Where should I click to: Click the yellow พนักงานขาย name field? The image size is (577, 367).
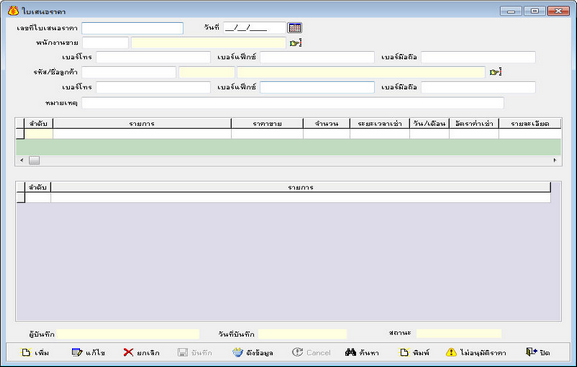pos(209,43)
